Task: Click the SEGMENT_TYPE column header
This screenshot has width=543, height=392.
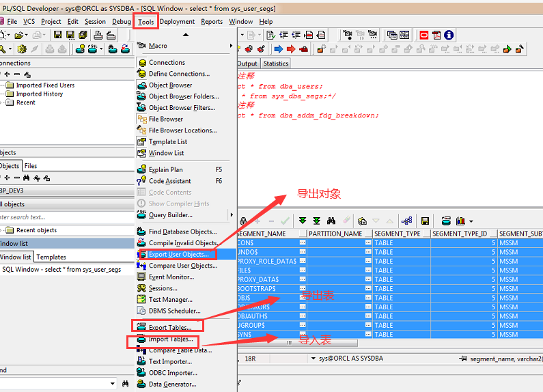Action: 401,234
